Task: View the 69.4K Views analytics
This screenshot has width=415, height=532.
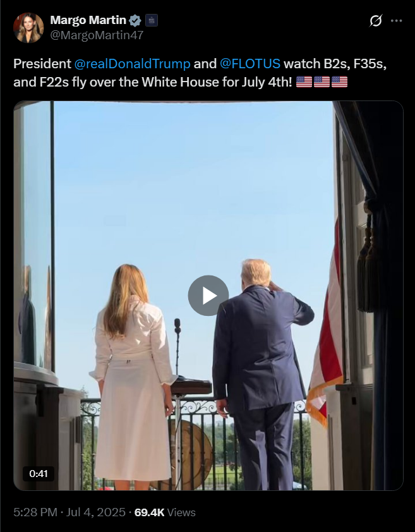Action: (x=165, y=512)
